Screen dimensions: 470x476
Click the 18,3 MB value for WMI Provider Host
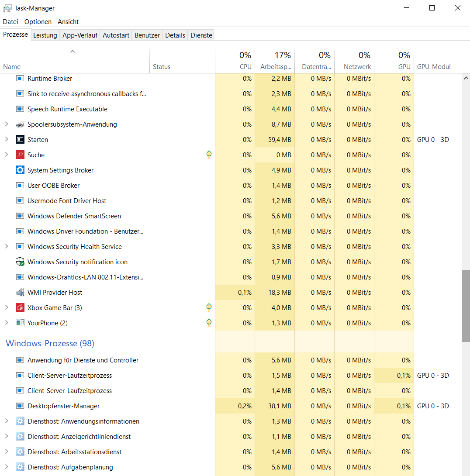280,292
